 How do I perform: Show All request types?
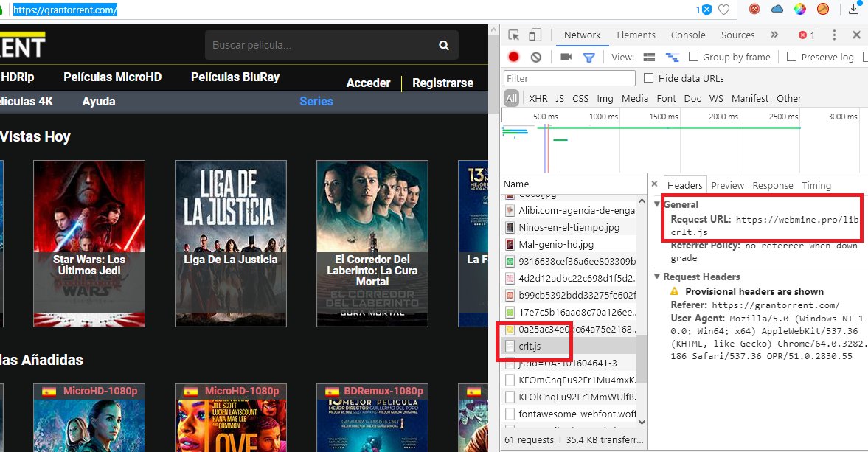click(511, 98)
